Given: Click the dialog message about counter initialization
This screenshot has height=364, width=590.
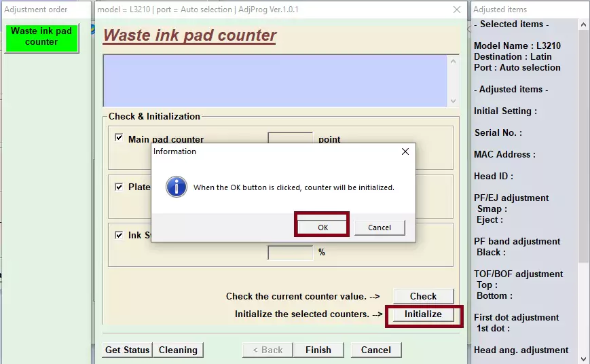Looking at the screenshot, I should coord(293,187).
